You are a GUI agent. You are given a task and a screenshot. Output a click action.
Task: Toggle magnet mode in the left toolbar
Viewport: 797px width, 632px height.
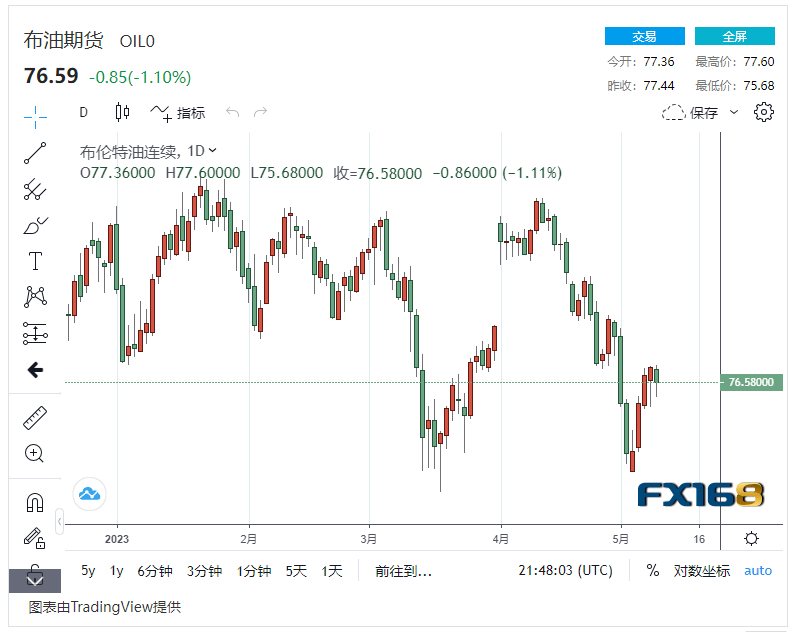click(35, 502)
